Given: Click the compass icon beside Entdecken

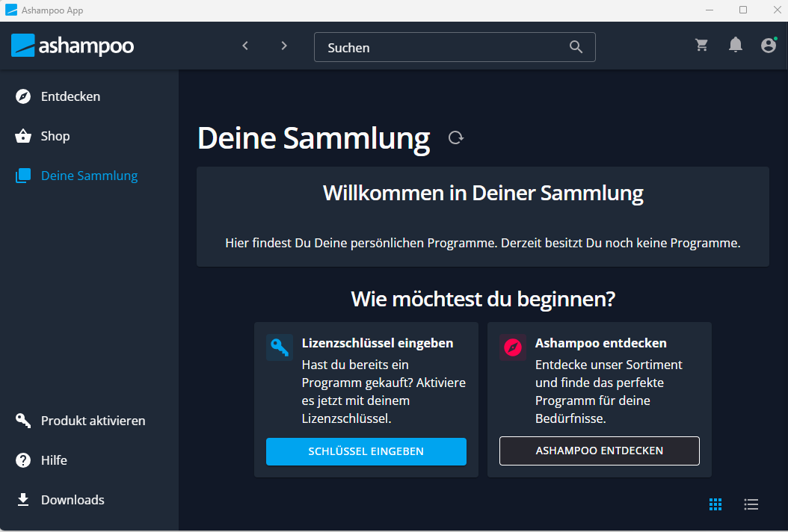Looking at the screenshot, I should coord(23,96).
